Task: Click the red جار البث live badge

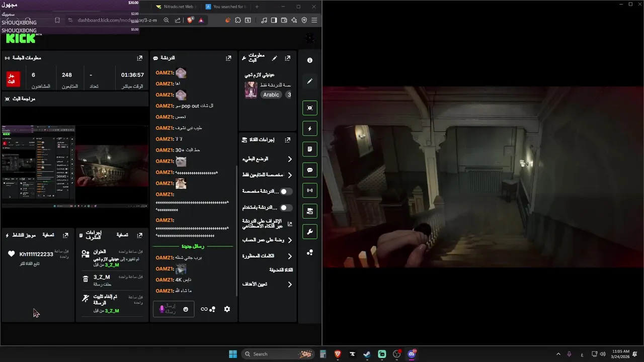Action: (x=13, y=79)
